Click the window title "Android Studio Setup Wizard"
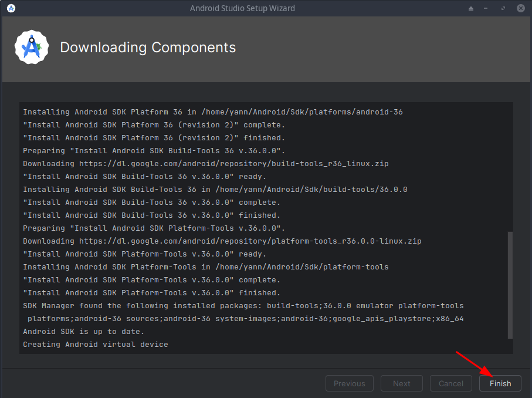Image resolution: width=532 pixels, height=398 pixels. tap(242, 8)
